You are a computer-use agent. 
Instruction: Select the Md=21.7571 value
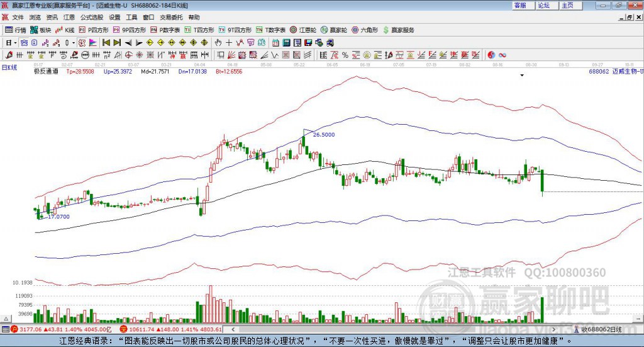(x=155, y=72)
